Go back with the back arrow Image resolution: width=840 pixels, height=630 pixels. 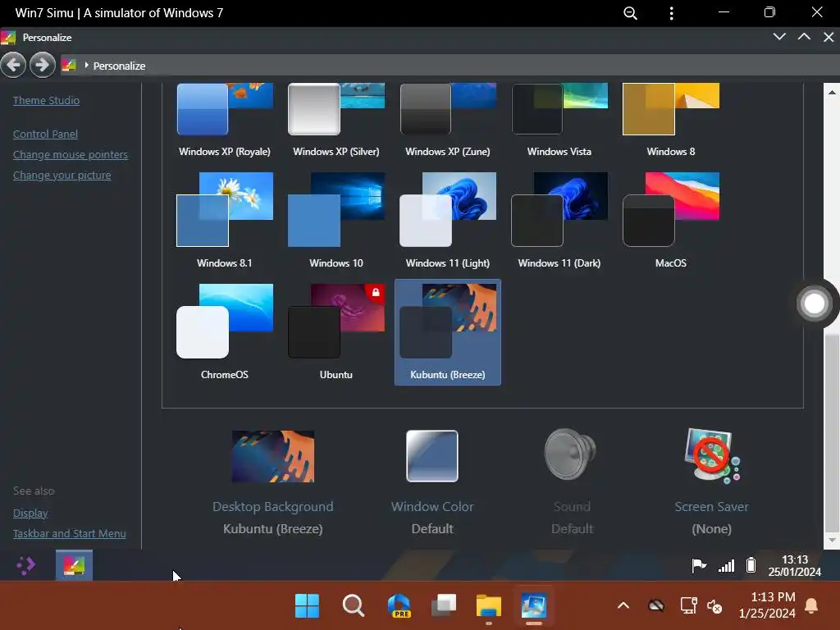(13, 66)
